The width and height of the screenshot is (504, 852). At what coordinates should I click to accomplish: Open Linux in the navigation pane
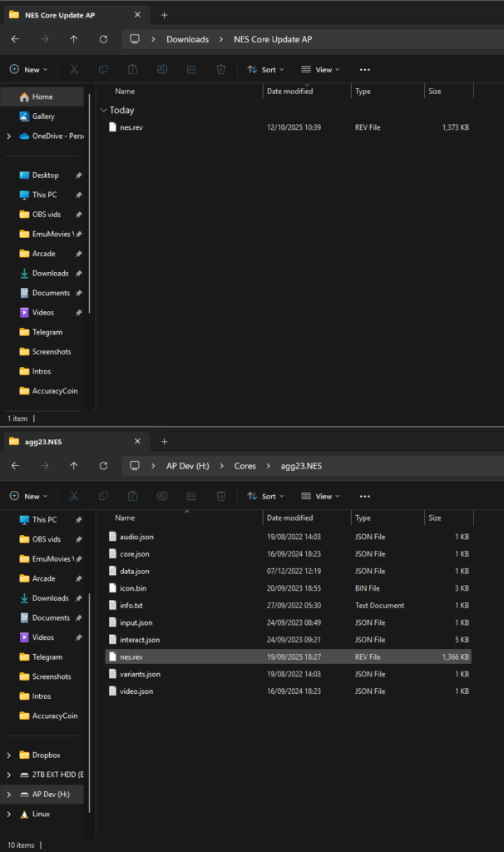pyautogui.click(x=41, y=814)
